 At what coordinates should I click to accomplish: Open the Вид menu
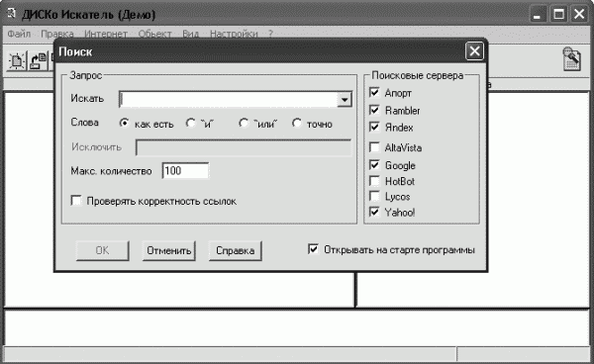(190, 34)
